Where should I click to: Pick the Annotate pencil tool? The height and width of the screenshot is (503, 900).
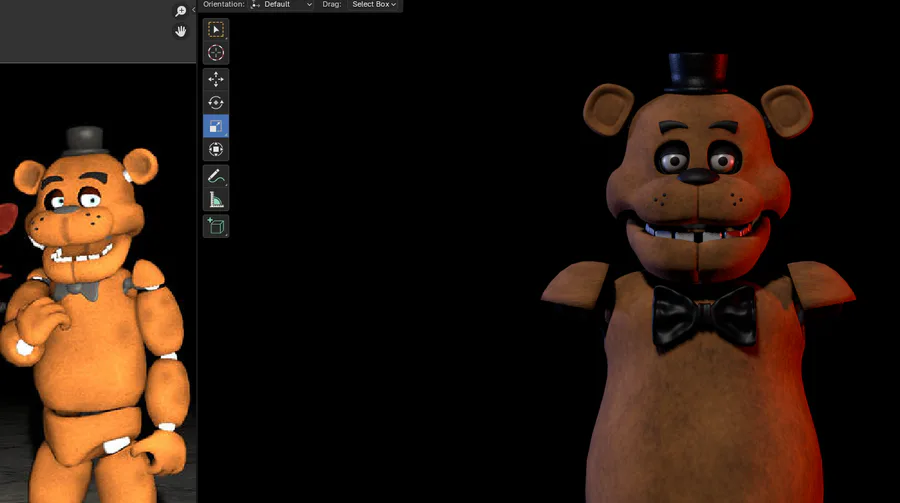[216, 176]
